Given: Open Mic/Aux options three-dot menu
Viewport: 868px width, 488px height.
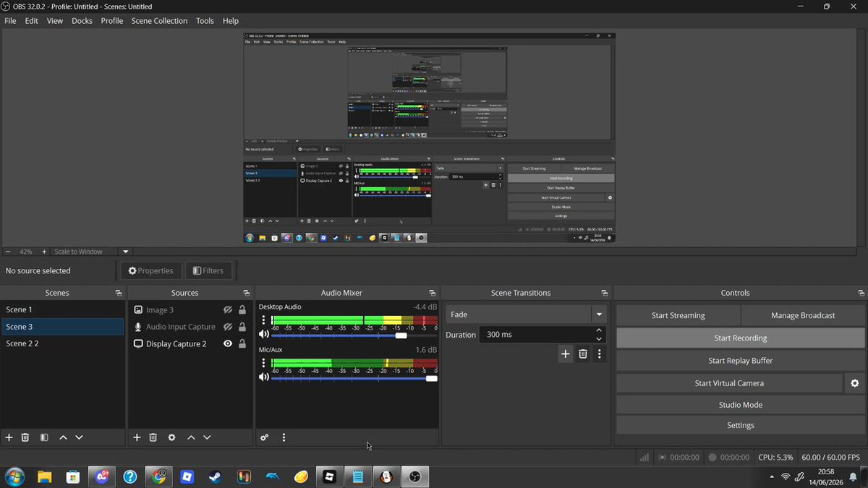Looking at the screenshot, I should click(263, 363).
